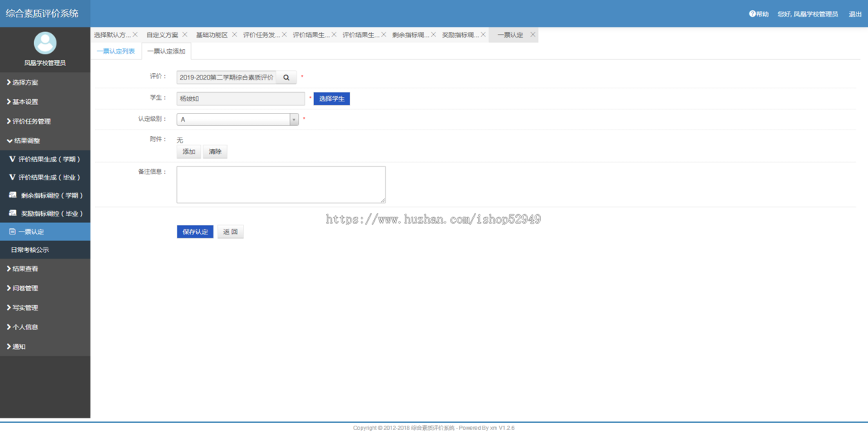The height and width of the screenshot is (438, 868).
Task: Close the 评价任务发... tab
Action: [284, 34]
